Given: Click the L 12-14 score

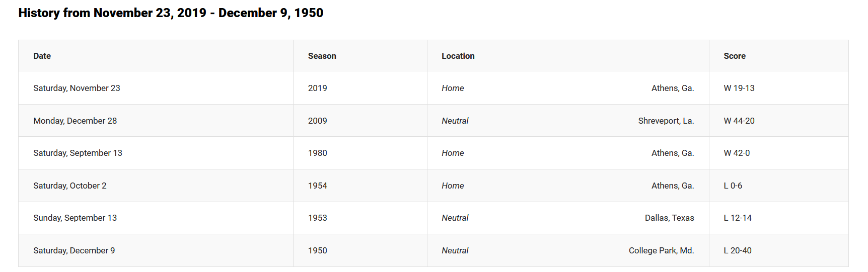Looking at the screenshot, I should click(738, 218).
